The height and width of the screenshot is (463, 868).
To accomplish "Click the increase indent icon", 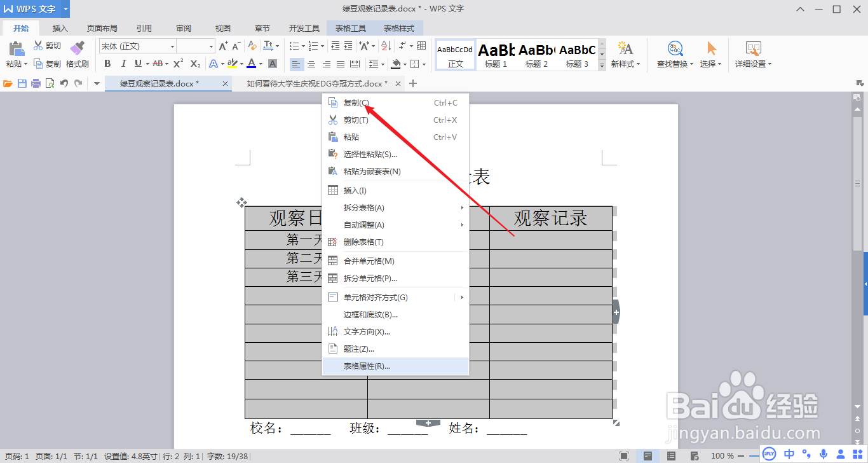I will click(348, 46).
